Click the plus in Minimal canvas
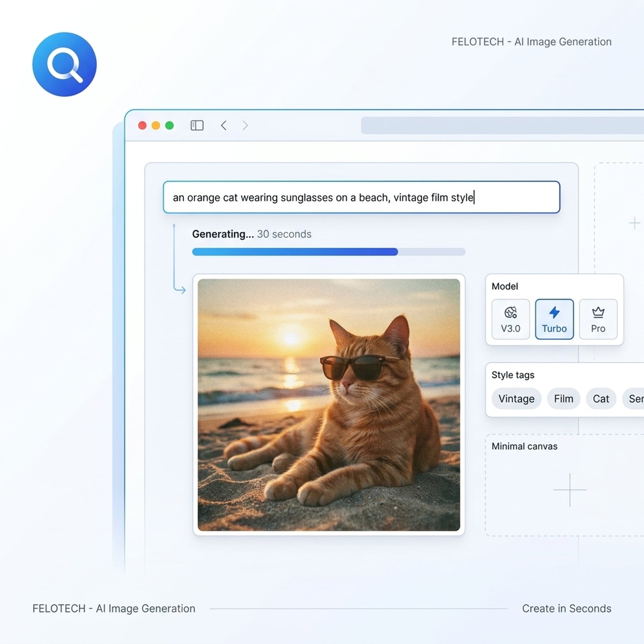This screenshot has width=644, height=644. (x=570, y=490)
